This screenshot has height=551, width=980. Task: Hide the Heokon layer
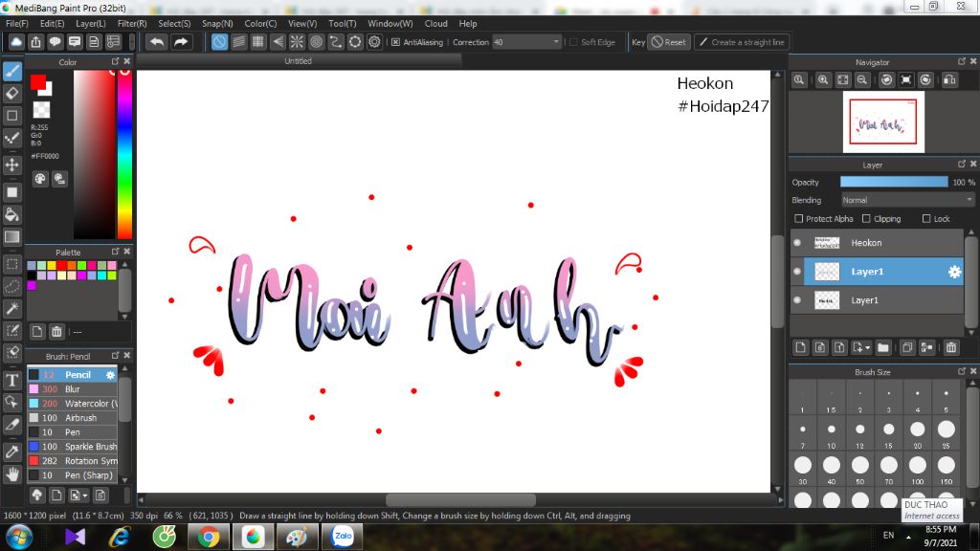coord(797,243)
